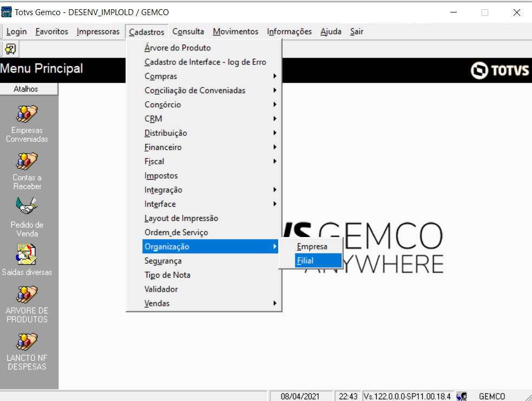Choose Filial in the Organização submenu
Image resolution: width=532 pixels, height=401 pixels.
pyautogui.click(x=318, y=261)
